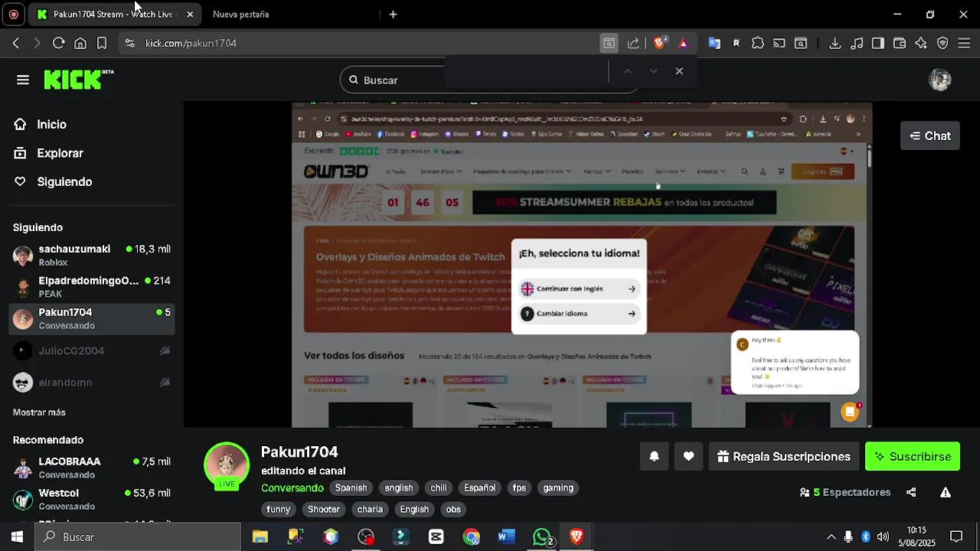Select the charla tag
This screenshot has height=551, width=980.
pyautogui.click(x=370, y=509)
